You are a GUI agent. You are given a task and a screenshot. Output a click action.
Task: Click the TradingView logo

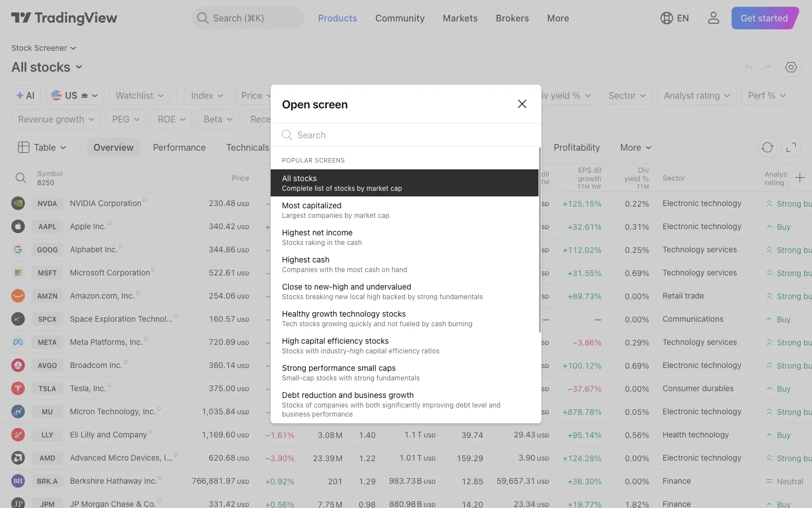click(x=64, y=18)
